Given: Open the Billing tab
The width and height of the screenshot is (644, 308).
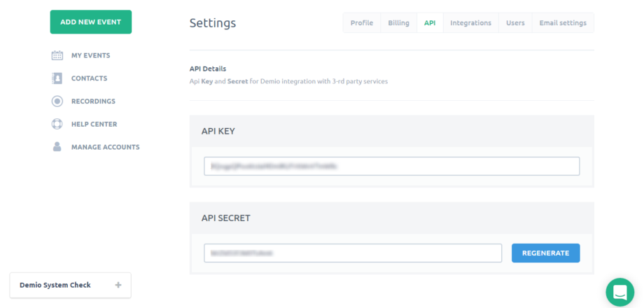Looking at the screenshot, I should 398,23.
